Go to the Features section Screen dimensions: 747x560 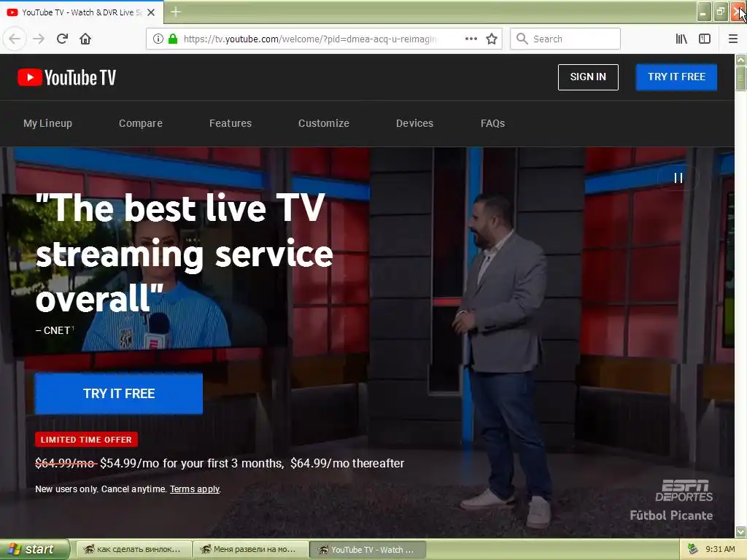pyautogui.click(x=230, y=123)
